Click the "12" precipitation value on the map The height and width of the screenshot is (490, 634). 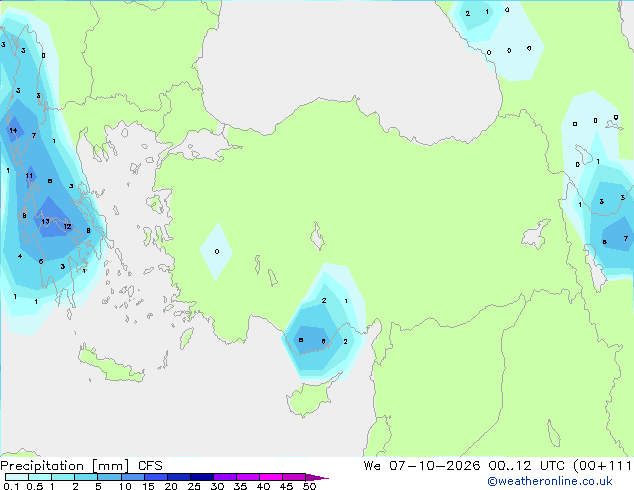point(67,226)
